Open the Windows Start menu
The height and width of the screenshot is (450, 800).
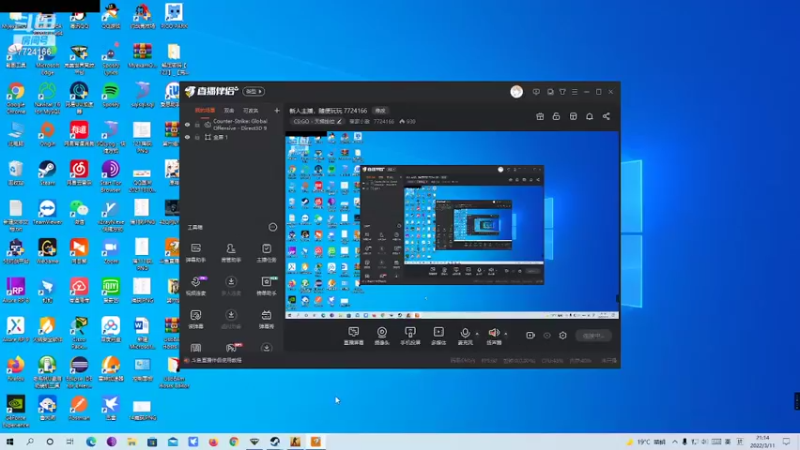click(10, 442)
